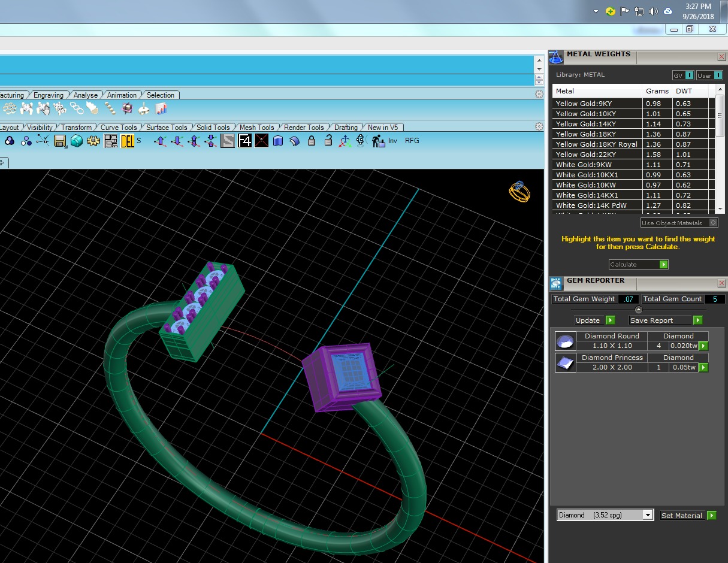Collapse Gem Reporter header with the round arrow
Screen dimensions: 728x563
[x=638, y=310]
